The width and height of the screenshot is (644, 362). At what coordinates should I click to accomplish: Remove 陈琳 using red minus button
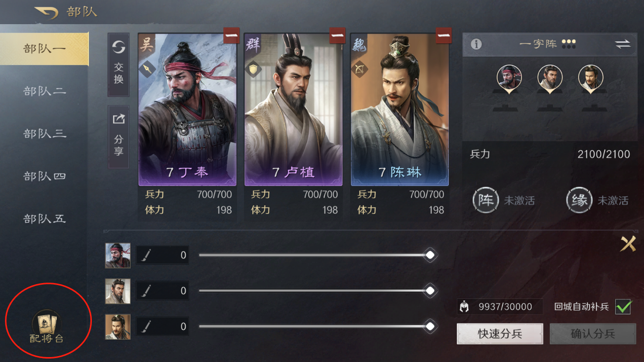coord(444,36)
